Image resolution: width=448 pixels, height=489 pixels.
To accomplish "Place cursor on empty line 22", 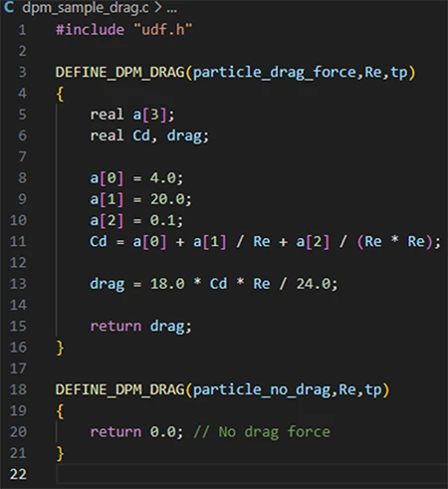I will (x=252, y=474).
